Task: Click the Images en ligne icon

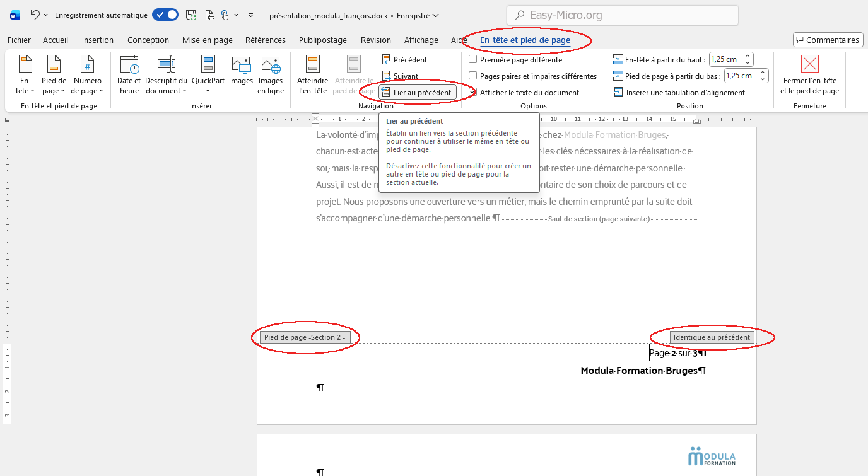Action: (271, 65)
